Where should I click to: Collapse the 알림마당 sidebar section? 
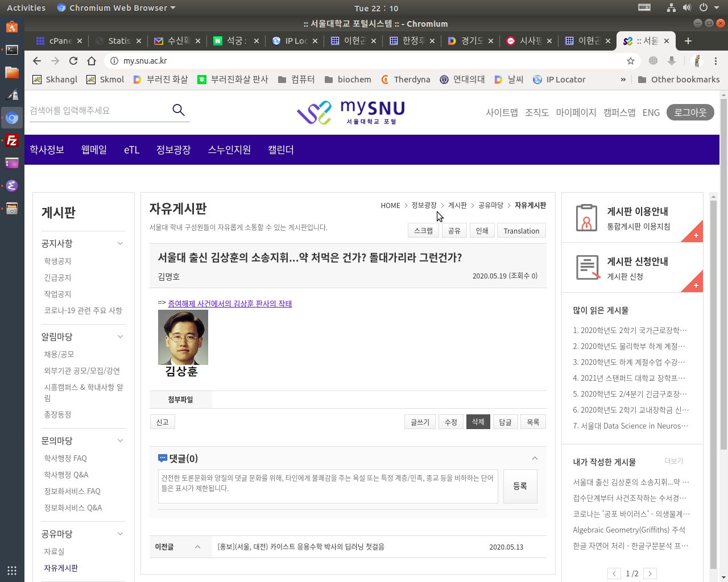[x=120, y=336]
